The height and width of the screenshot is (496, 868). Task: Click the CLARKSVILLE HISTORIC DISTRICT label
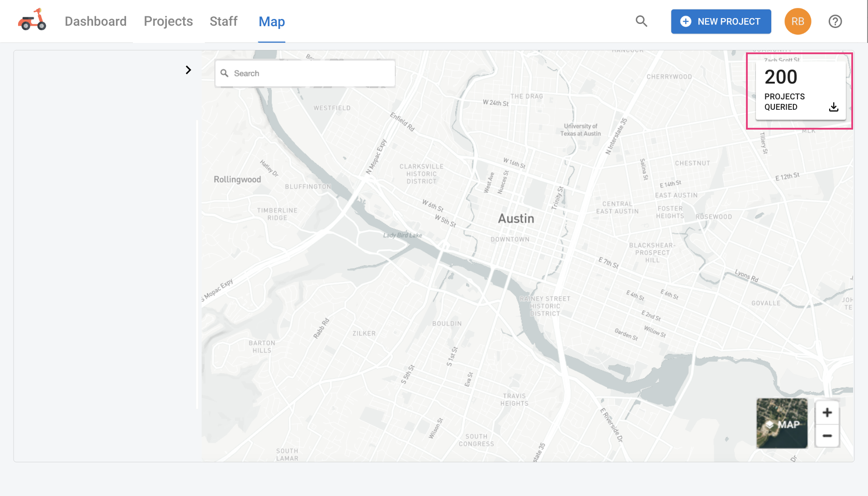tap(421, 174)
